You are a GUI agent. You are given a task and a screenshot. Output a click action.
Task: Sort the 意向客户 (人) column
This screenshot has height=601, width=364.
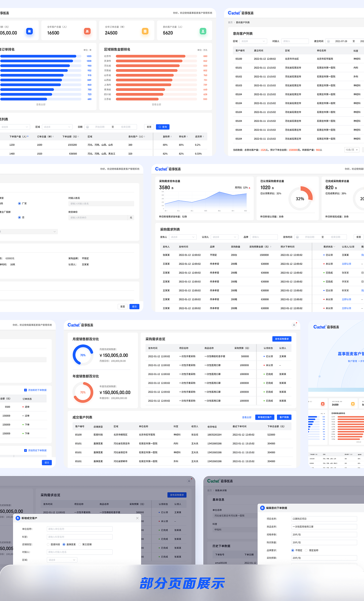click(144, 137)
